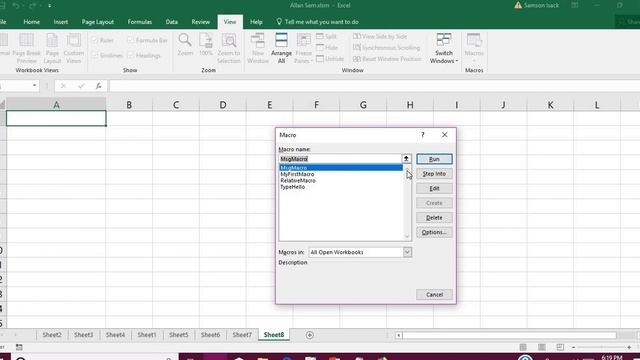The width and height of the screenshot is (640, 360).
Task: Click 'Tell me what you want to do'
Action: pos(318,22)
